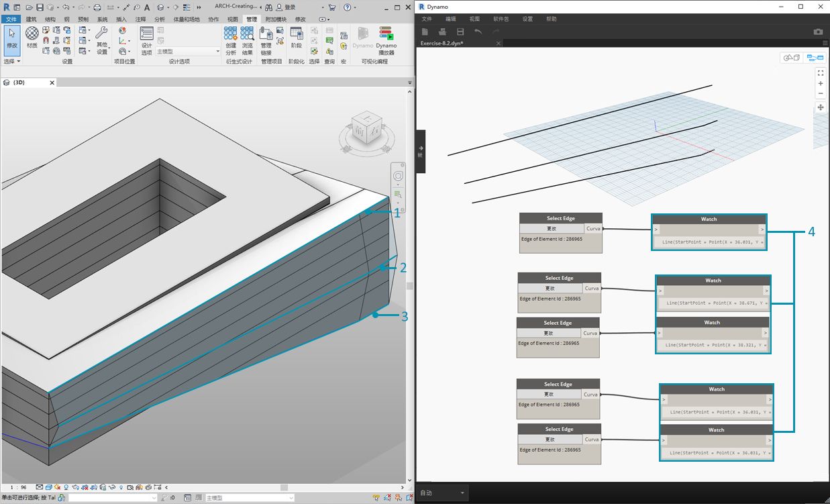Open the Dynamo 软件包 menu

pos(501,19)
